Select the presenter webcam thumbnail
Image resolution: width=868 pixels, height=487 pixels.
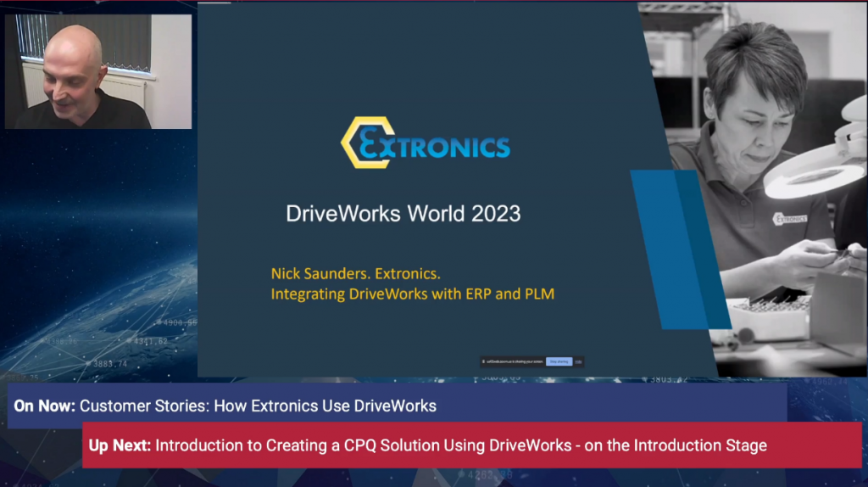point(98,71)
